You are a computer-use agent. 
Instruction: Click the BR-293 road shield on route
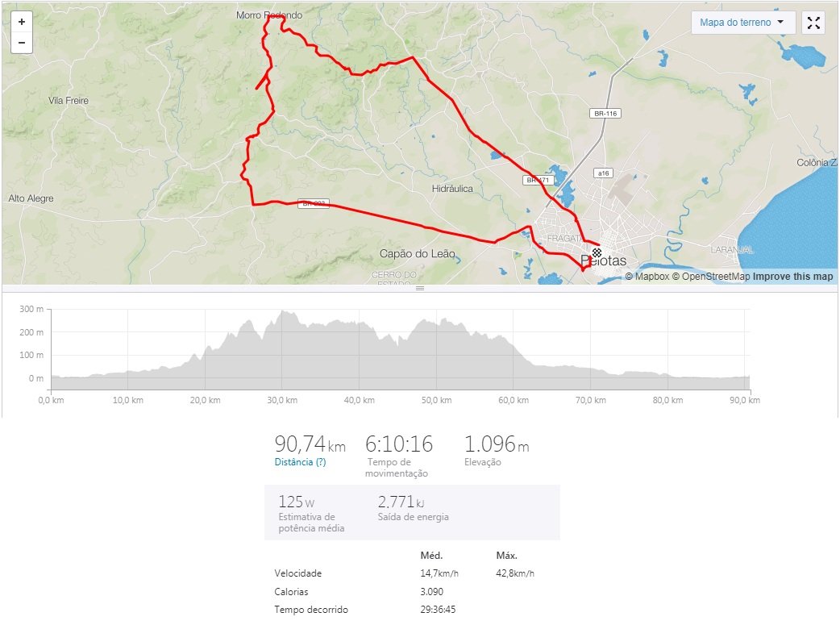314,204
